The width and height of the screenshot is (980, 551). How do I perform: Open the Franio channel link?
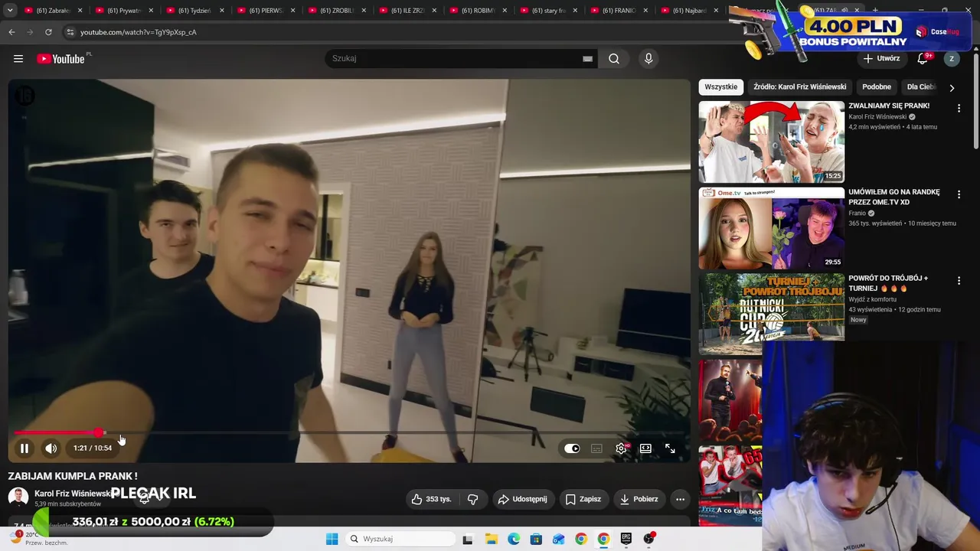coord(857,214)
